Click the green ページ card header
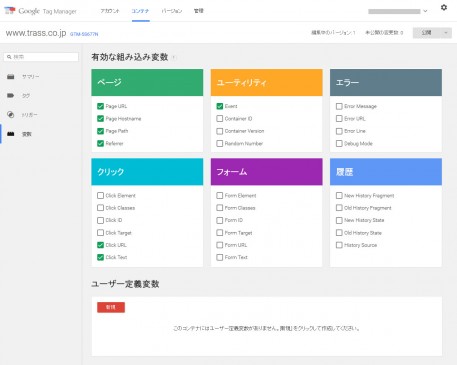The height and width of the screenshot is (365, 457). coord(147,82)
